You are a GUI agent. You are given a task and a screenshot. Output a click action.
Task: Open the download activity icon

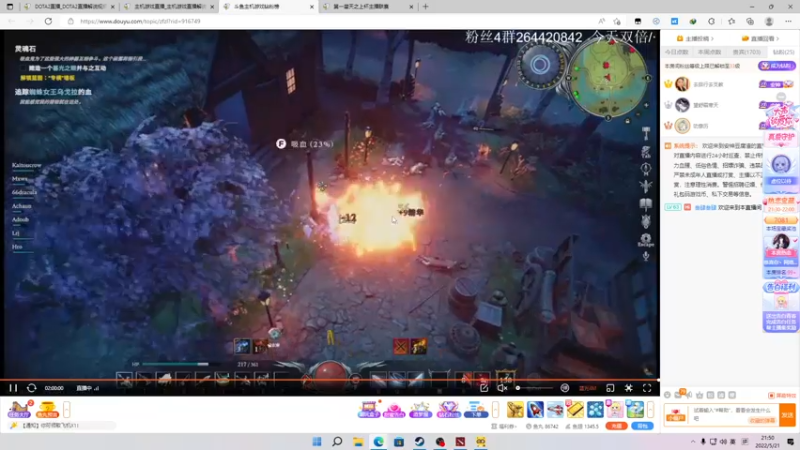click(476, 409)
